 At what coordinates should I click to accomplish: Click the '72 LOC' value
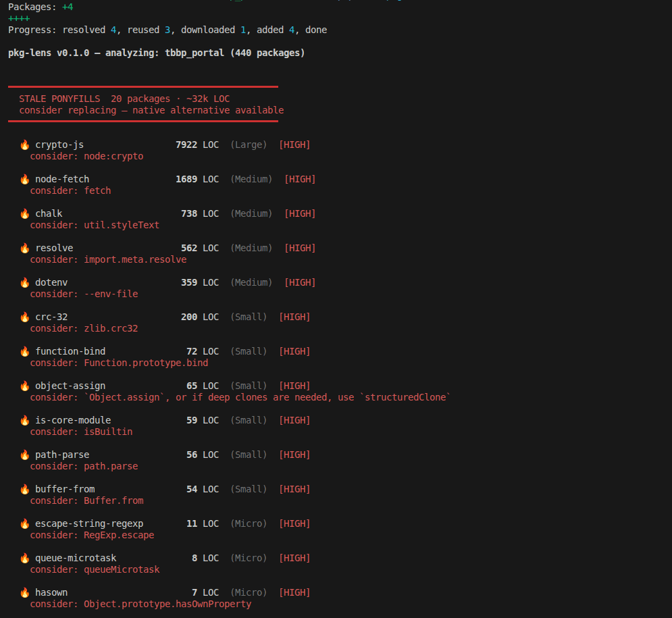[203, 351]
